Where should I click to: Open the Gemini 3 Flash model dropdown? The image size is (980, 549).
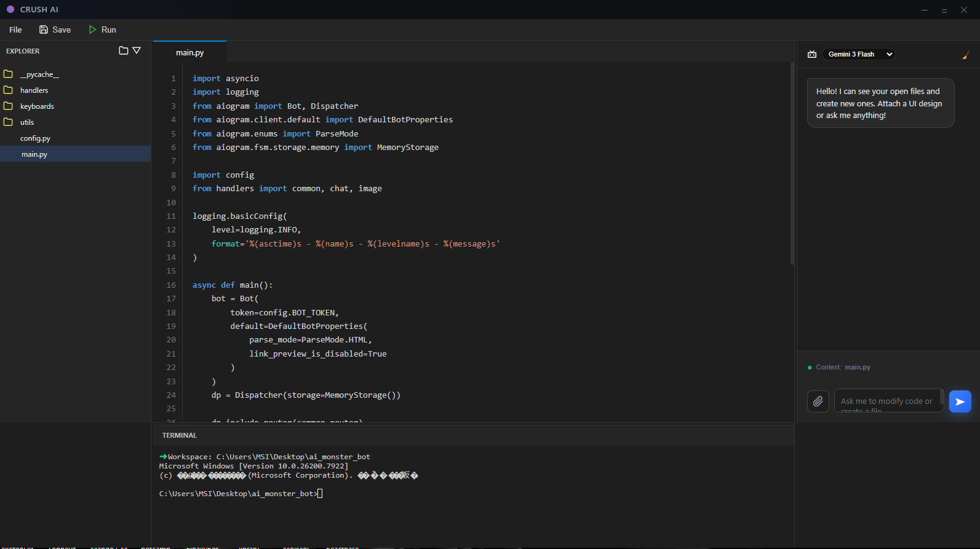[859, 54]
